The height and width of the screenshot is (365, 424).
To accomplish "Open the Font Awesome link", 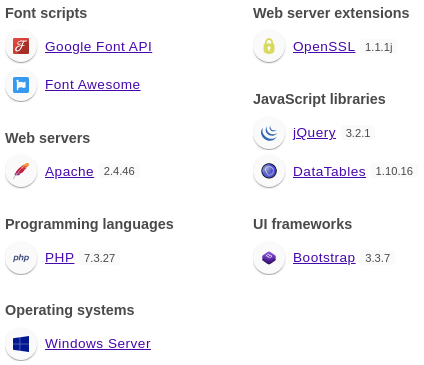I will (x=93, y=85).
